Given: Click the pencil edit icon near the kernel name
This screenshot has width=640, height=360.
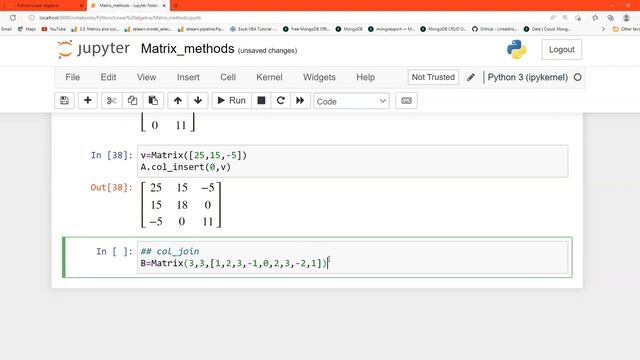Looking at the screenshot, I should (x=471, y=77).
